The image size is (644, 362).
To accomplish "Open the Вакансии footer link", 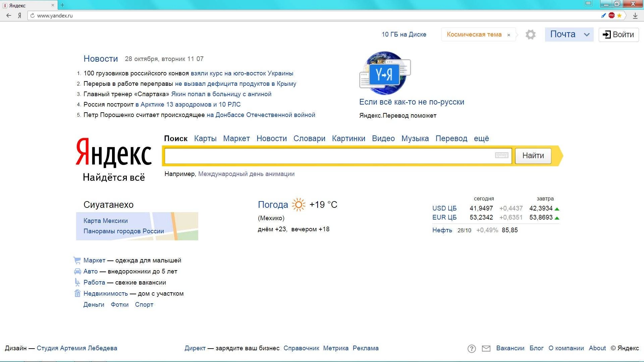I will (510, 348).
